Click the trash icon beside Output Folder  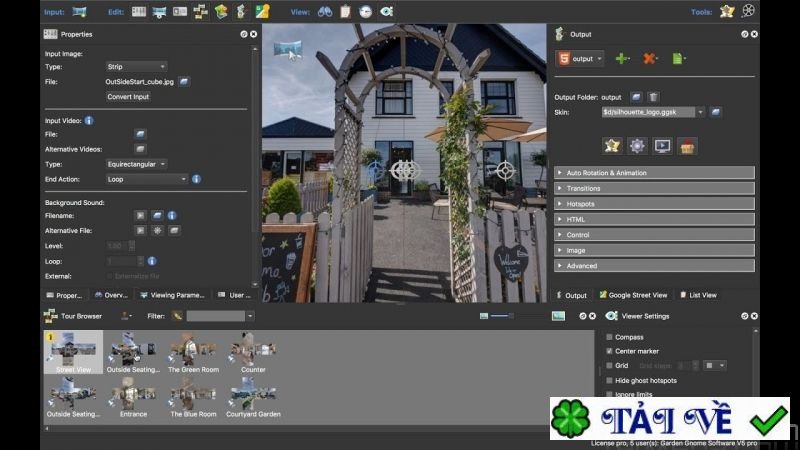653,97
